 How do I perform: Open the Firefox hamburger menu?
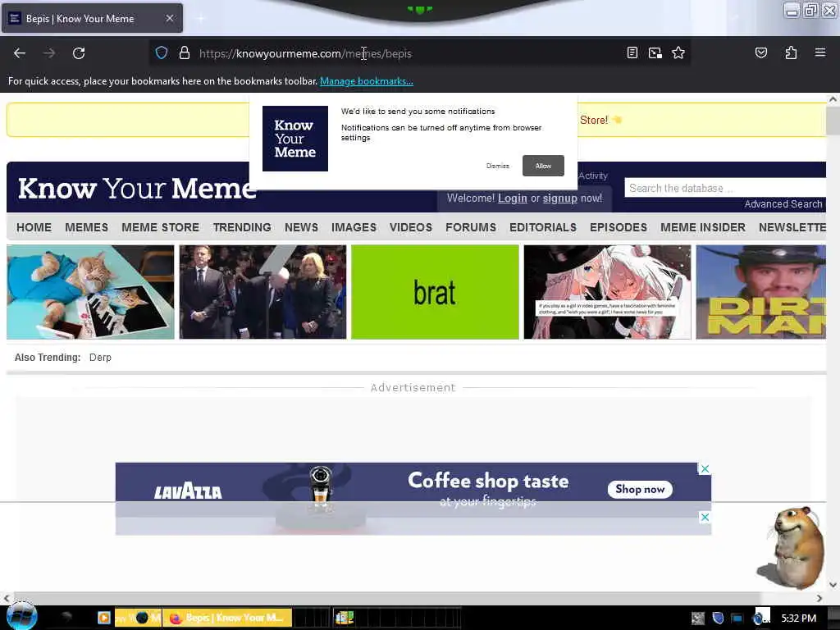pyautogui.click(x=820, y=52)
